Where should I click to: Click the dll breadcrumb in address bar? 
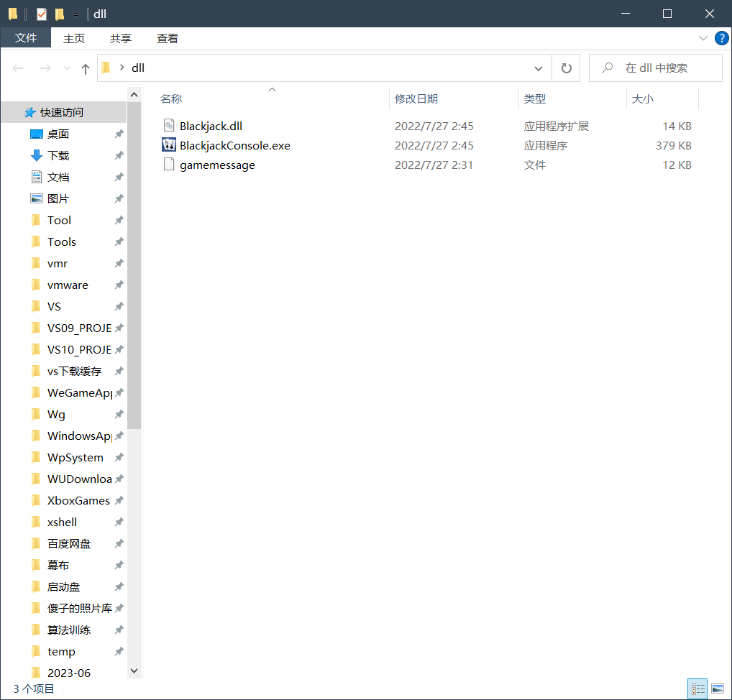click(138, 68)
